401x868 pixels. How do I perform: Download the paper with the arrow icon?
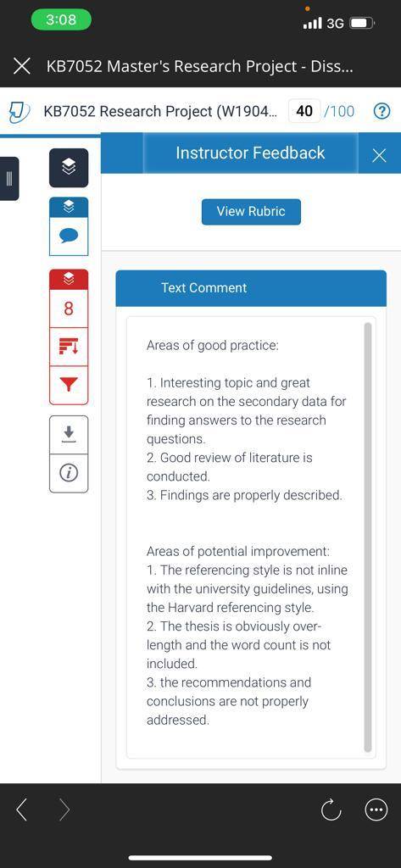pos(69,435)
